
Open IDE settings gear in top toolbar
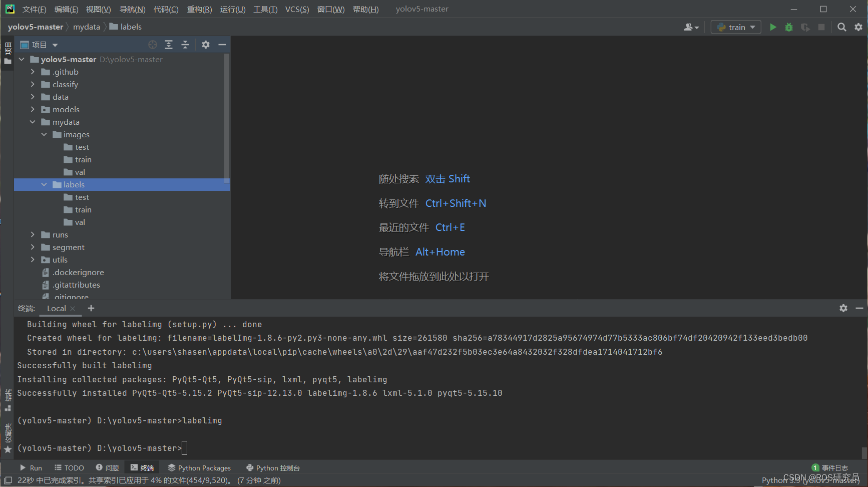pos(858,27)
